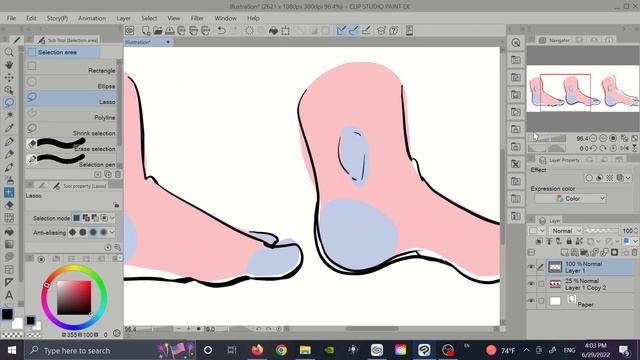640x360 pixels.
Task: Click the zoom out minus Navigator icon
Action: coord(593,139)
